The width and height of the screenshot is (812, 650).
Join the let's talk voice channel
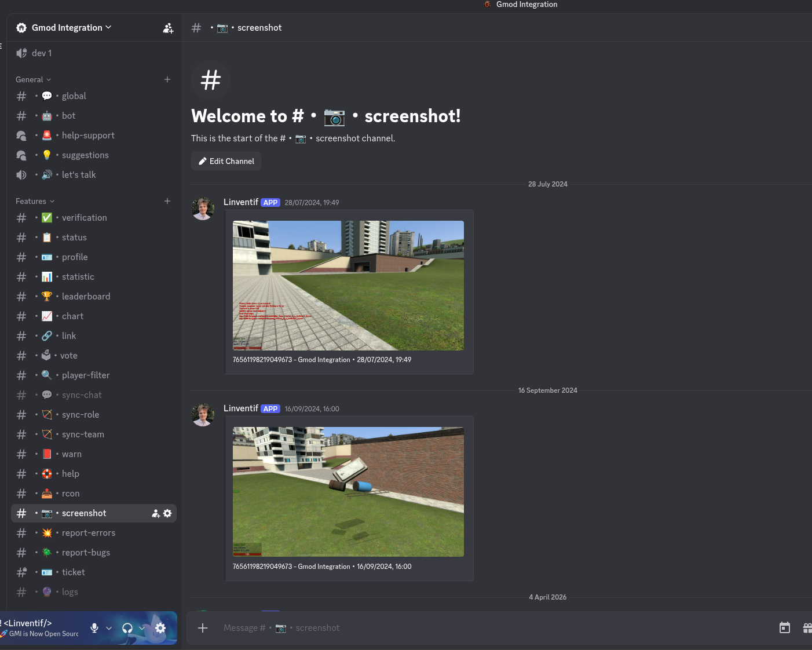(x=79, y=175)
